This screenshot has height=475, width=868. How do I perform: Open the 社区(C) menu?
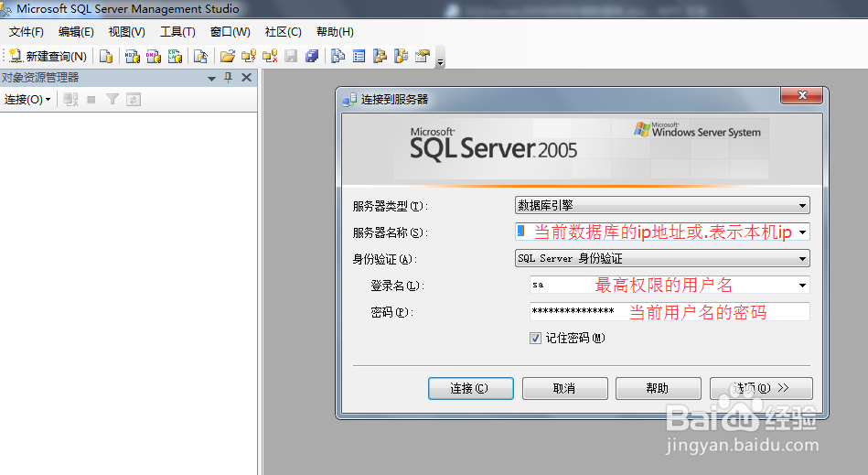283,31
